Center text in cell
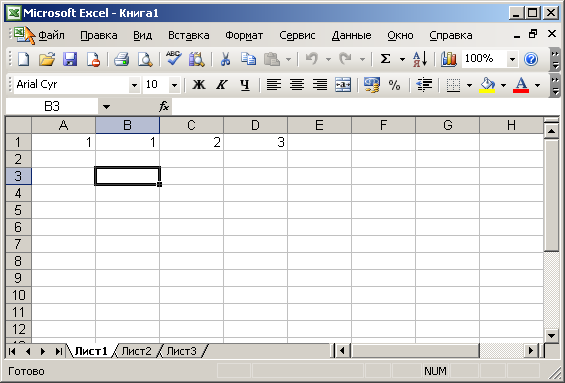 click(297, 85)
